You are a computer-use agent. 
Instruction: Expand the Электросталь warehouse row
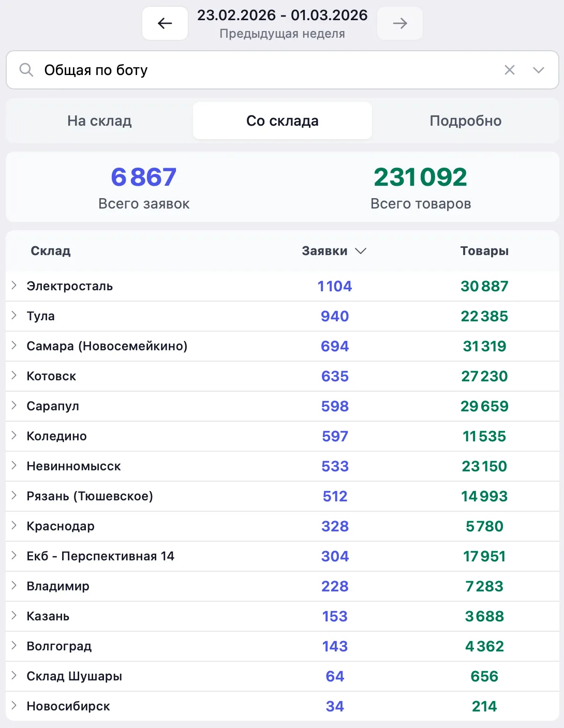click(14, 286)
